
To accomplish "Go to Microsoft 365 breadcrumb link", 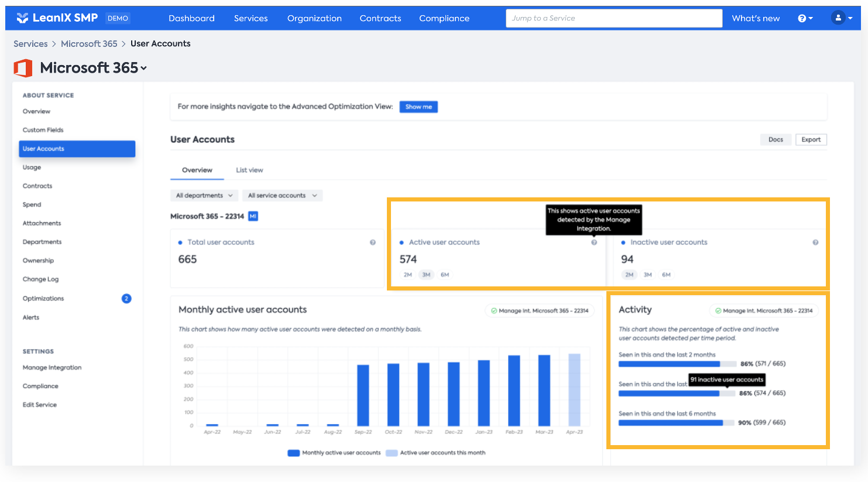I will pos(89,44).
